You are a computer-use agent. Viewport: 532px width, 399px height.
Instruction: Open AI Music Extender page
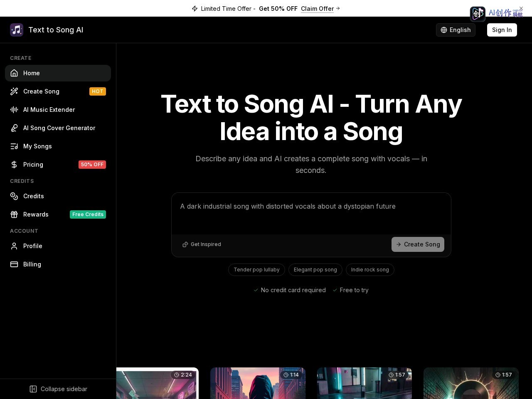point(58,110)
